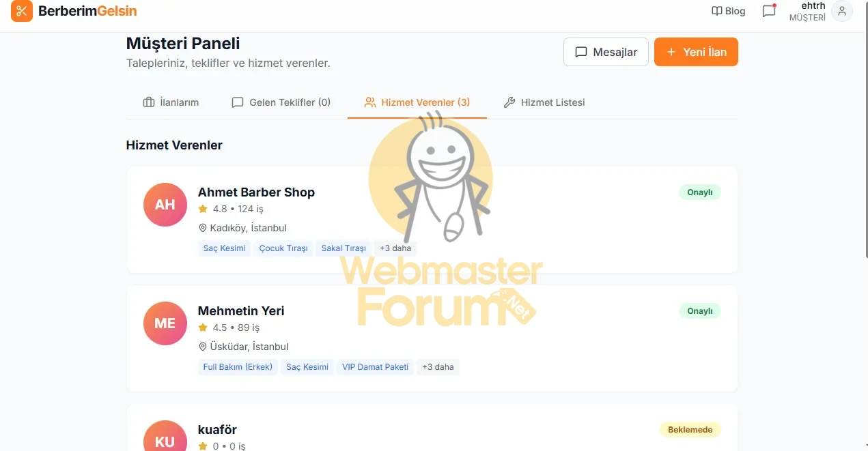Select the Hizmet Listesi tab
The height and width of the screenshot is (451, 868).
[544, 102]
